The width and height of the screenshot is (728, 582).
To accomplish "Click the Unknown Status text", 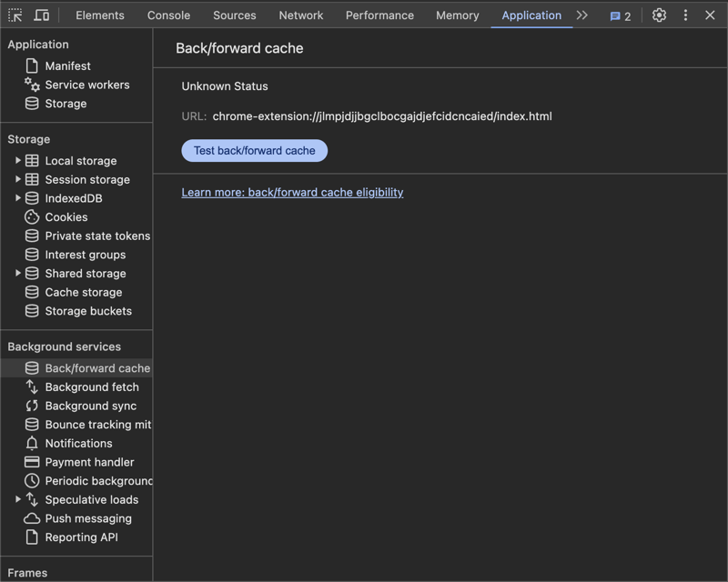I will (x=225, y=85).
